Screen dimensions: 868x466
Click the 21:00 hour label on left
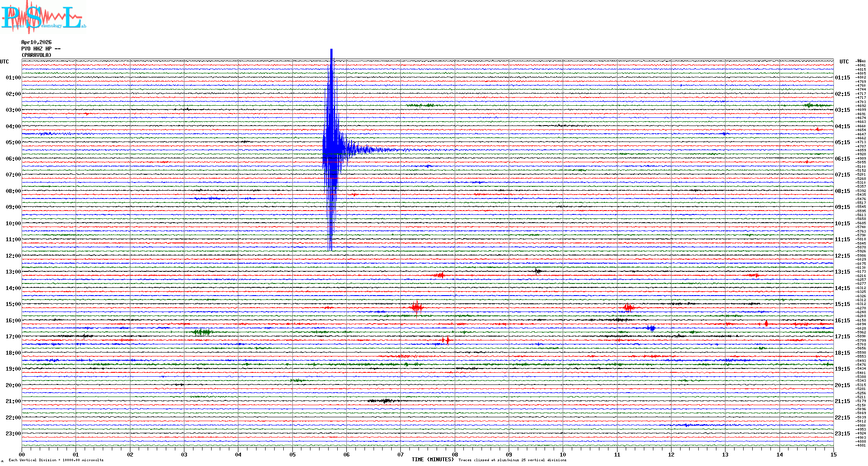tap(13, 401)
